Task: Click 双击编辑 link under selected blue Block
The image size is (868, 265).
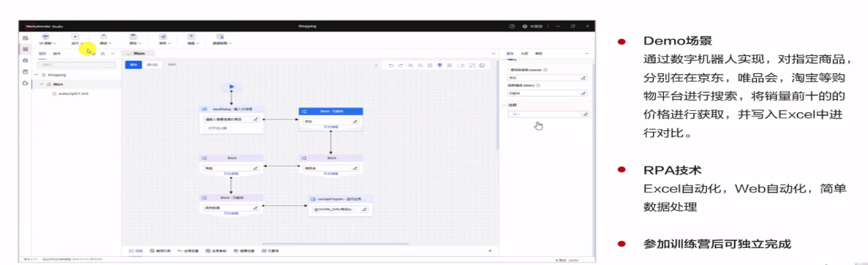Action: [x=331, y=127]
